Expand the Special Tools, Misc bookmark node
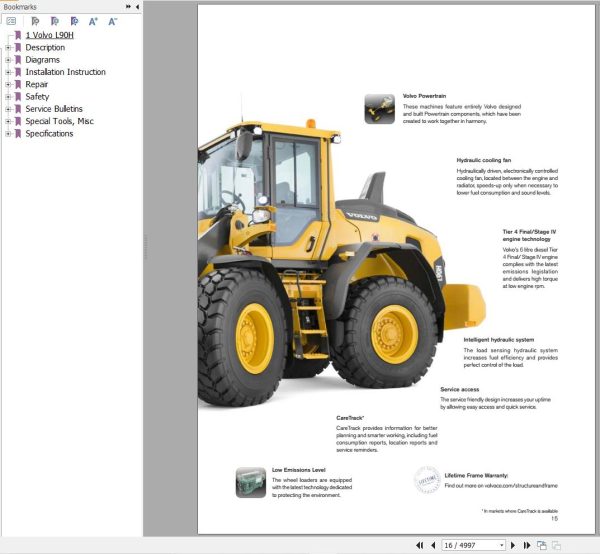This screenshot has width=600, height=554. pyautogui.click(x=8, y=121)
